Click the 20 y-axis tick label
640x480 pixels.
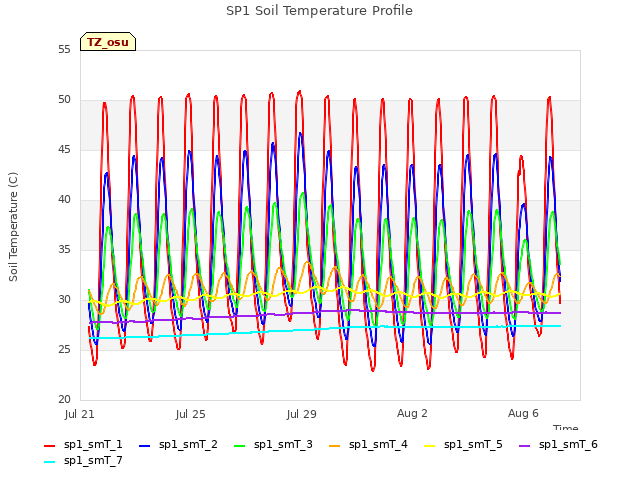point(64,400)
